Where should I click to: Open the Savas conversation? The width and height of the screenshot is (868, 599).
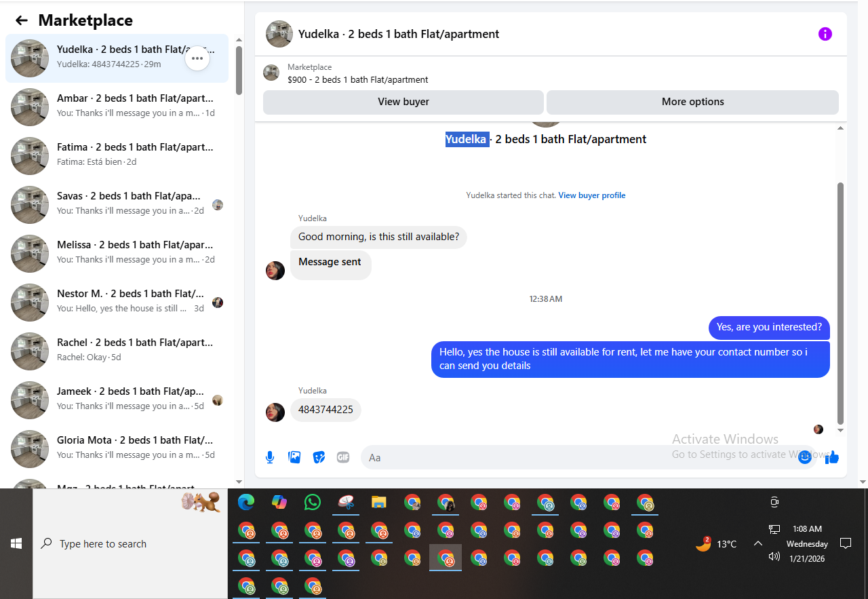coord(117,205)
